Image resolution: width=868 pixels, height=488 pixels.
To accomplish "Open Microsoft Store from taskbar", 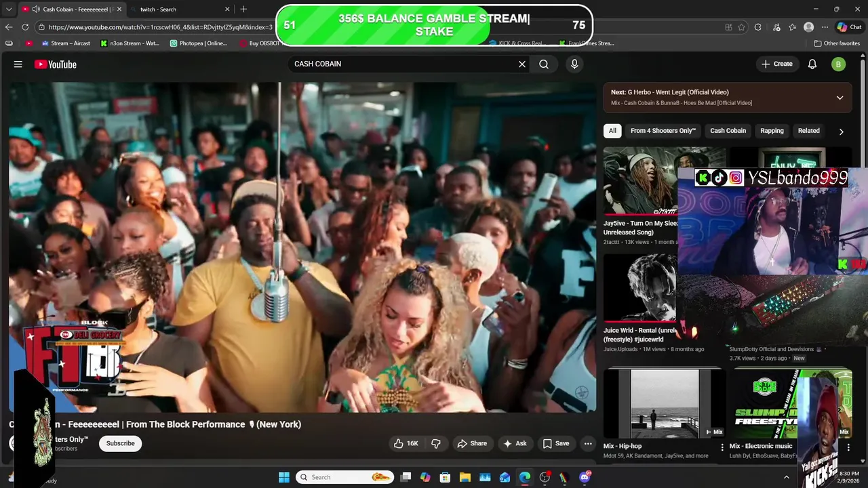I will coord(445,477).
